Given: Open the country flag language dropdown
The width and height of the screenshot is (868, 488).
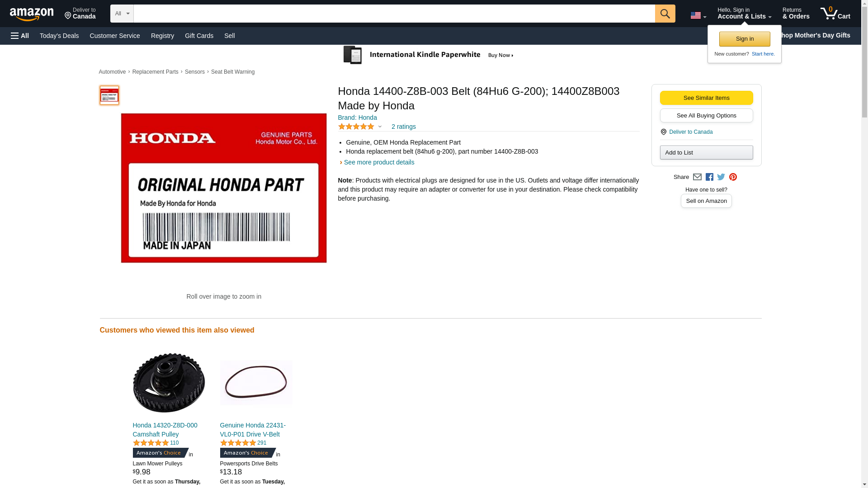Looking at the screenshot, I should [698, 15].
